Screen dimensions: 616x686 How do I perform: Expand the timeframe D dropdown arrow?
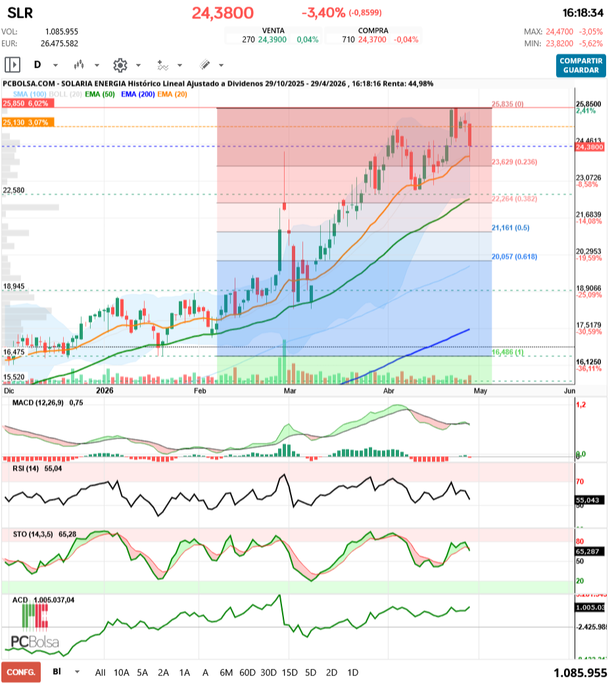55,65
